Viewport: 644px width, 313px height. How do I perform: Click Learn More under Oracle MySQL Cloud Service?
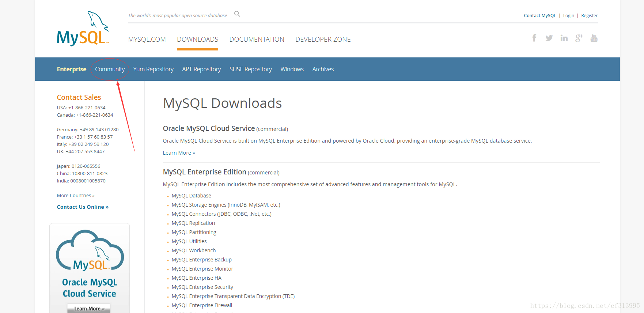click(x=179, y=153)
